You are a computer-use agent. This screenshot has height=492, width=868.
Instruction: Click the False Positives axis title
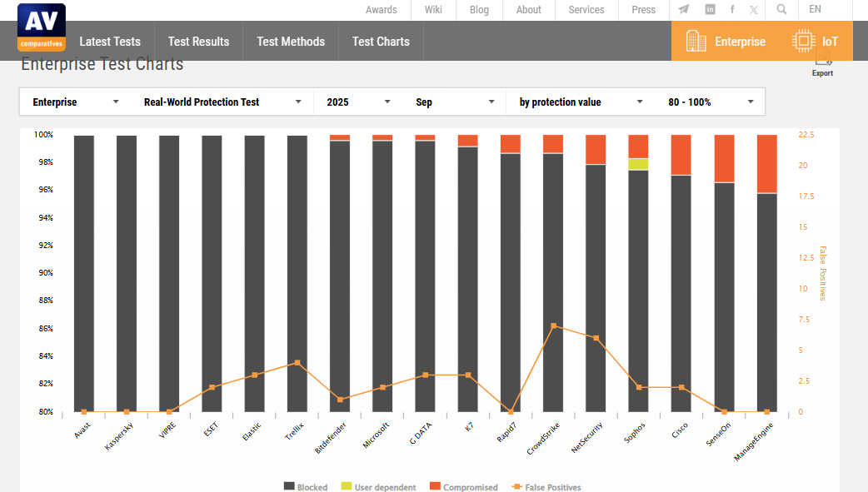point(823,273)
